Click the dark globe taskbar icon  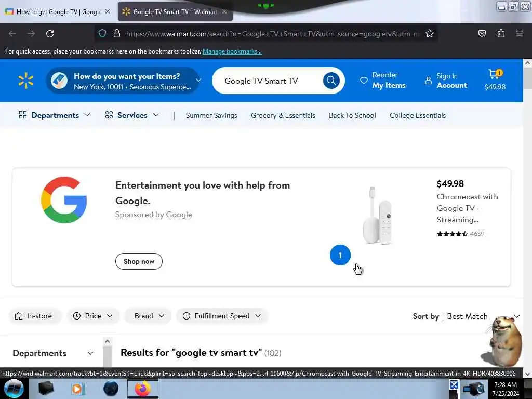coord(111,389)
